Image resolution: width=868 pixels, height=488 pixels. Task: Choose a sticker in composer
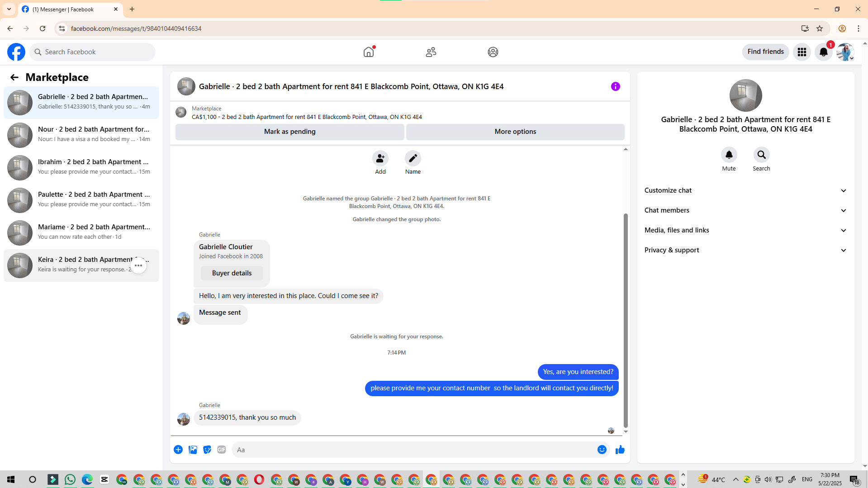pyautogui.click(x=207, y=450)
